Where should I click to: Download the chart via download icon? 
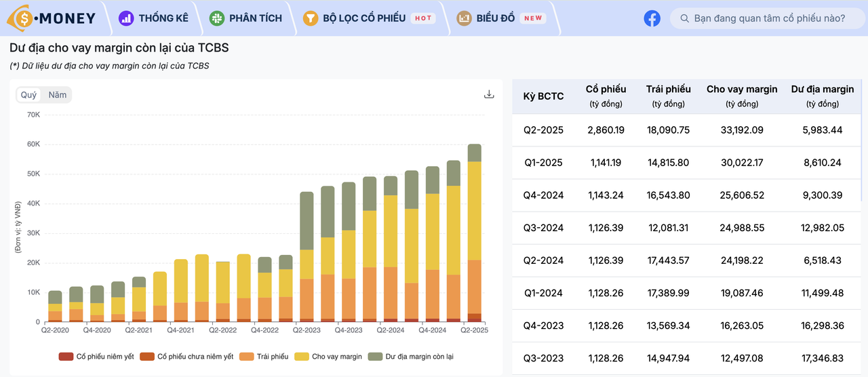[489, 94]
